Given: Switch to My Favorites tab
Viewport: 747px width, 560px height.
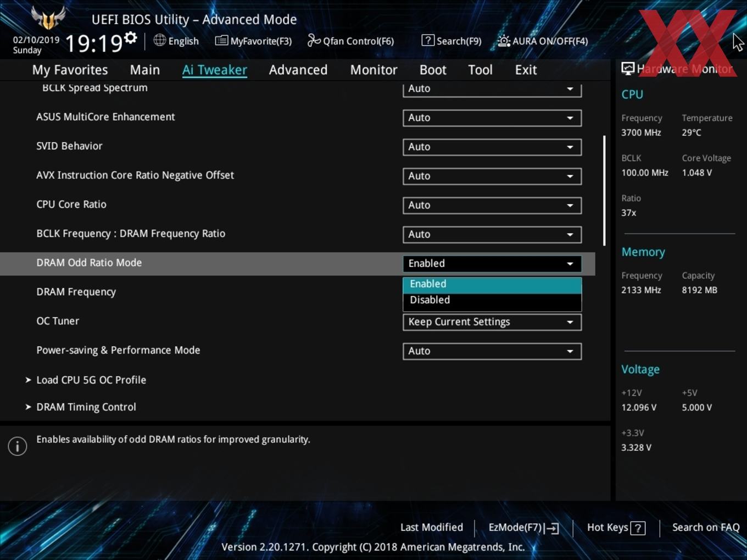Looking at the screenshot, I should tap(70, 70).
